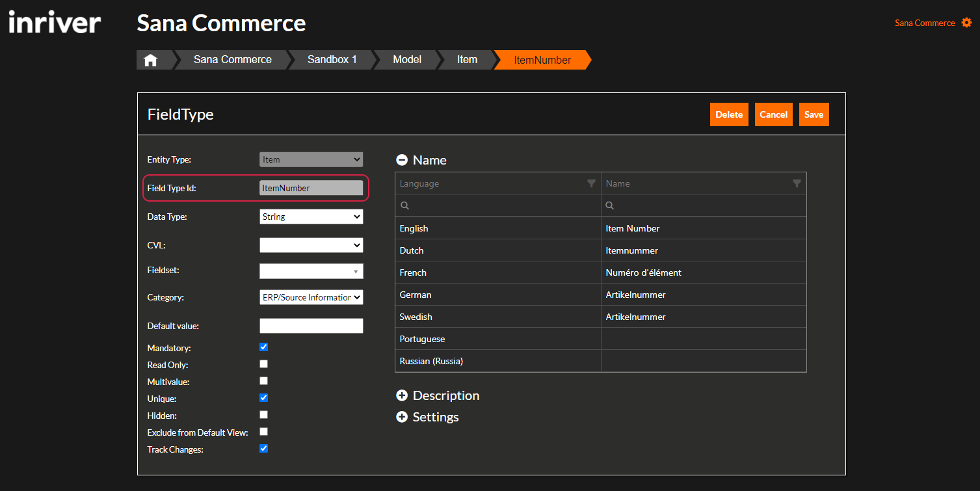The width and height of the screenshot is (980, 491).
Task: Focus the Default value input field
Action: (x=311, y=326)
